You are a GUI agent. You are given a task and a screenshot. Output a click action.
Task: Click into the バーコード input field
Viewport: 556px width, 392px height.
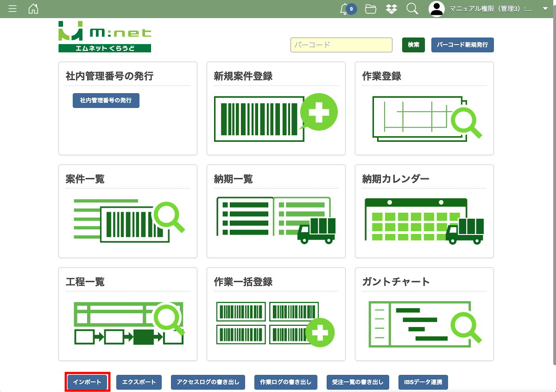(x=341, y=45)
